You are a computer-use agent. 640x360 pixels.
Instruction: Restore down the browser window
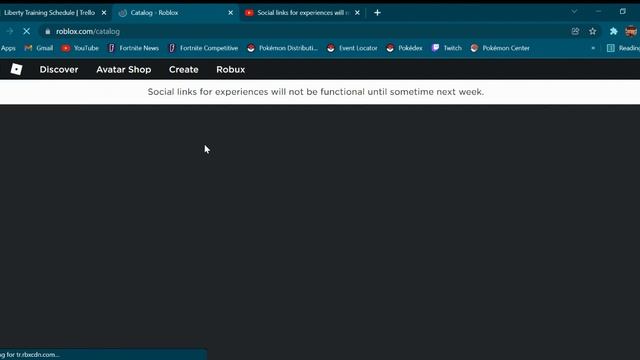point(622,11)
